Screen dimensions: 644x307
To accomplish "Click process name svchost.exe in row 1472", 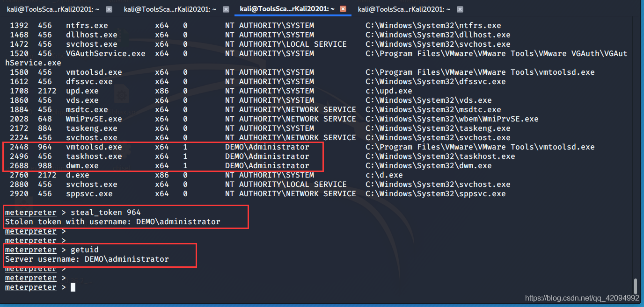I will (x=92, y=44).
